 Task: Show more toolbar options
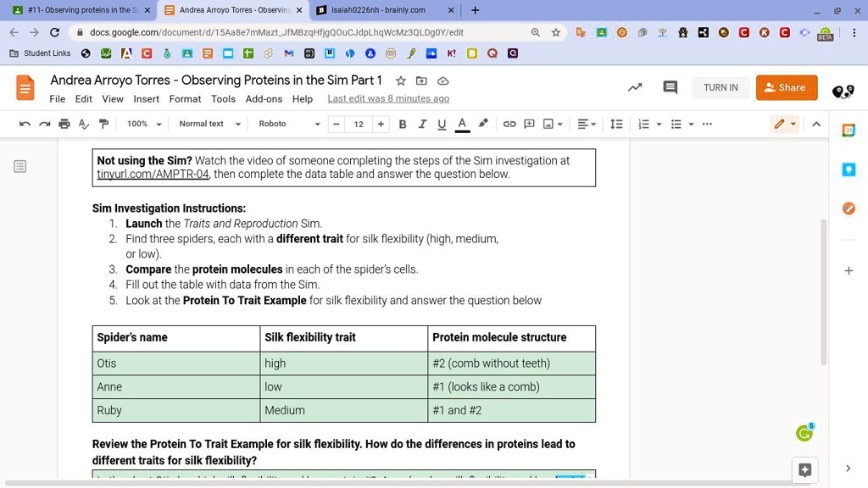tap(707, 124)
